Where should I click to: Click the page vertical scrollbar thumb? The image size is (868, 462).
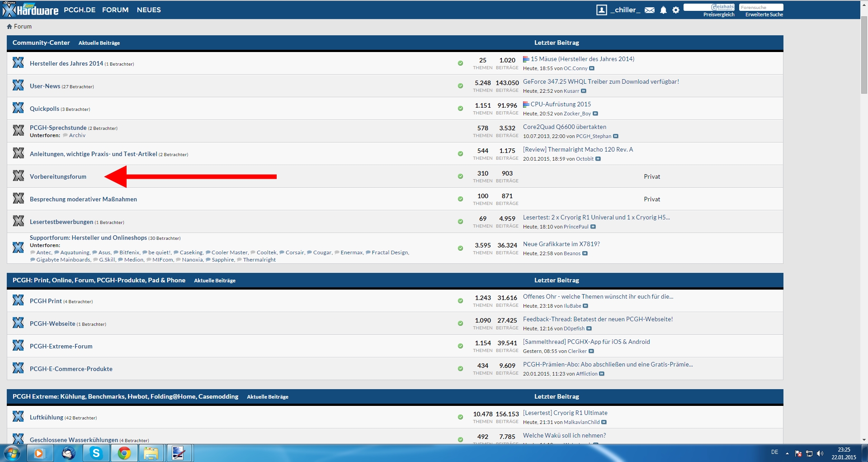coord(864,55)
